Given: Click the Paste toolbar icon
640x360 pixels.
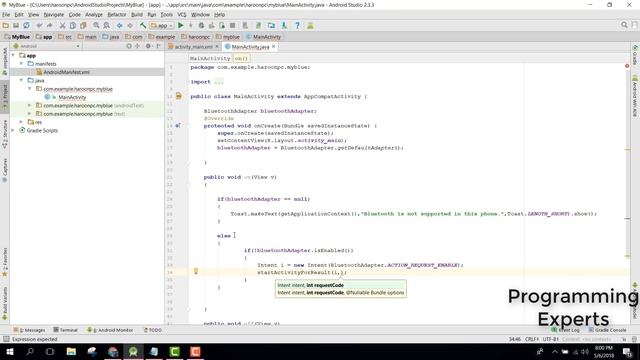Looking at the screenshot, I should pyautogui.click(x=83, y=26).
